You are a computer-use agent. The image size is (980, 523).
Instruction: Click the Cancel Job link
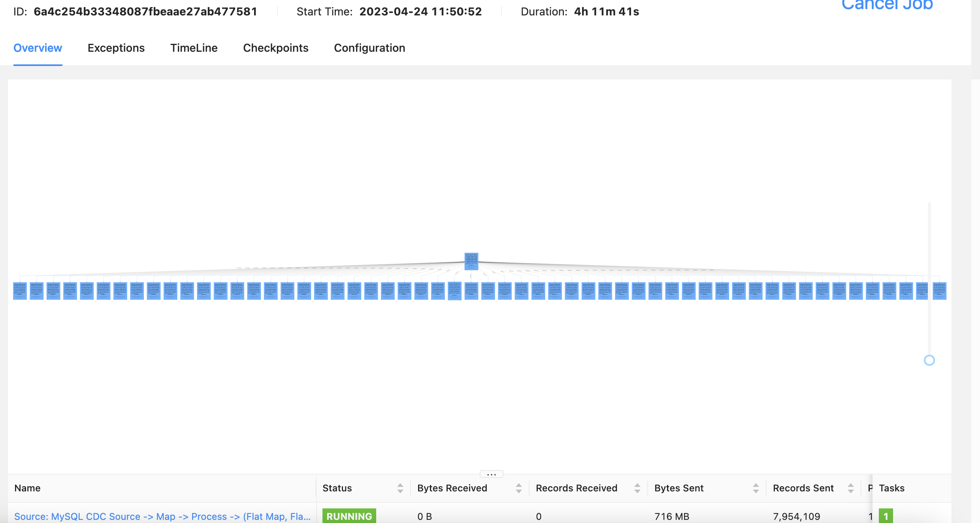[x=887, y=5]
